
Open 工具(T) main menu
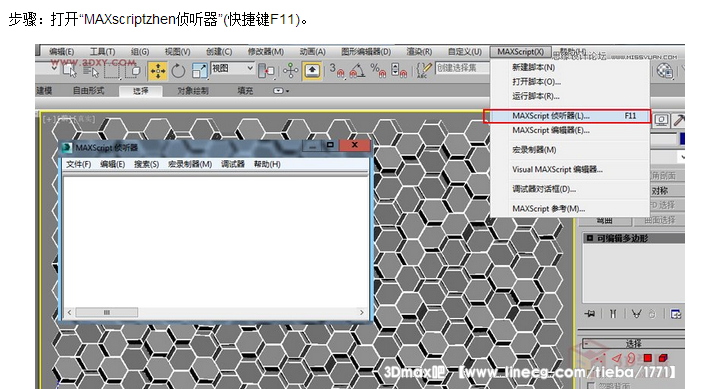coord(103,52)
